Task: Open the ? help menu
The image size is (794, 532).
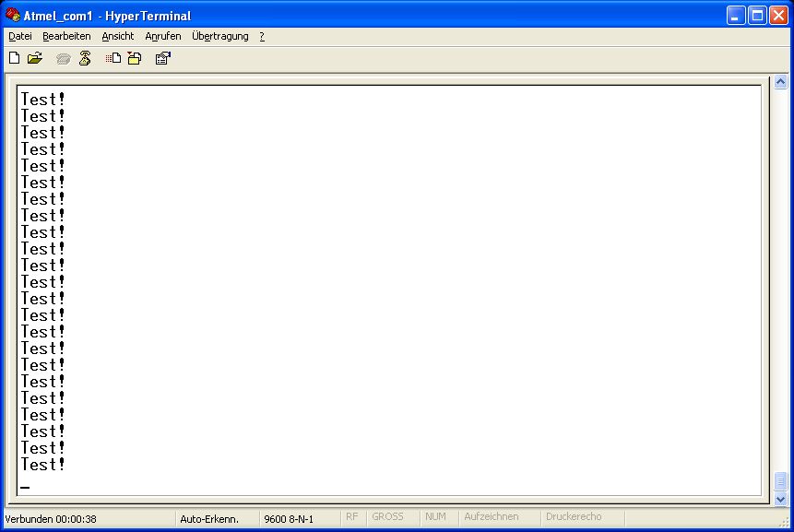Action: 262,36
